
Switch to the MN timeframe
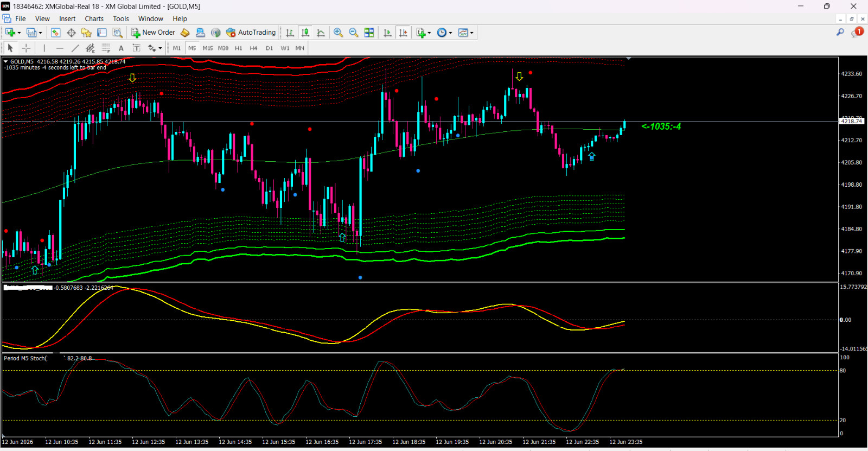pyautogui.click(x=299, y=48)
